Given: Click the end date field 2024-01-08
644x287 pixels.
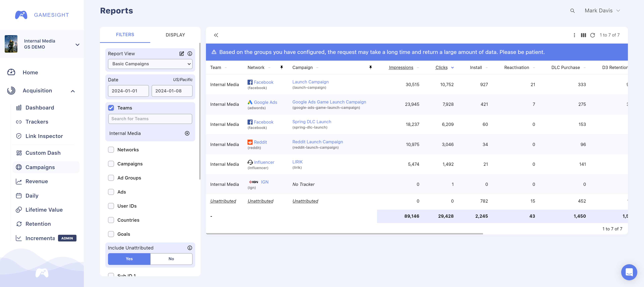Looking at the screenshot, I should point(172,91).
